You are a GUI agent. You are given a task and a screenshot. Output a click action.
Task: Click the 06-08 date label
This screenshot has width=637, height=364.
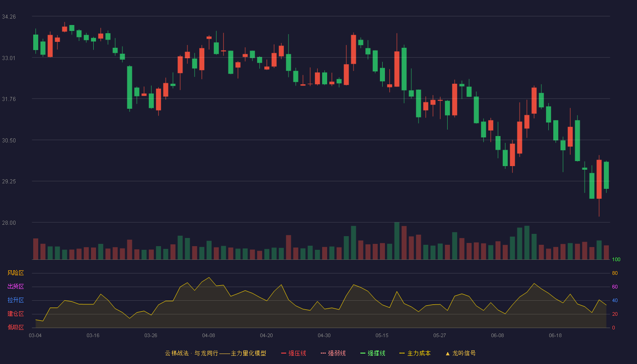pos(497,335)
